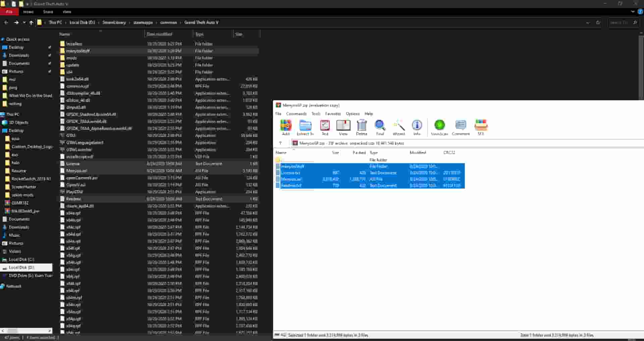Screen dimensions: 644x341
Task: Select Local Disk (D:) in navigation pane
Action: point(26,267)
